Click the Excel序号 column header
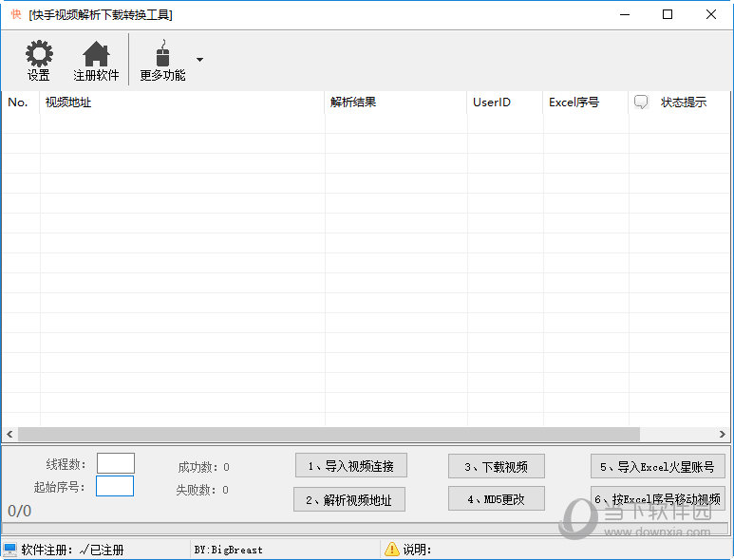Image resolution: width=734 pixels, height=560 pixels. (x=586, y=102)
